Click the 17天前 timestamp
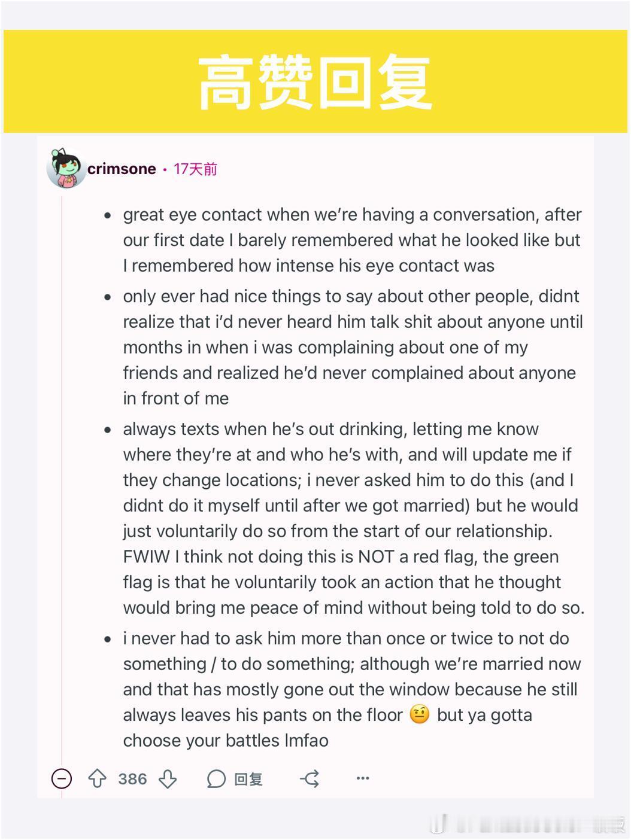Viewport: 631px width, 840px height. pos(195,169)
